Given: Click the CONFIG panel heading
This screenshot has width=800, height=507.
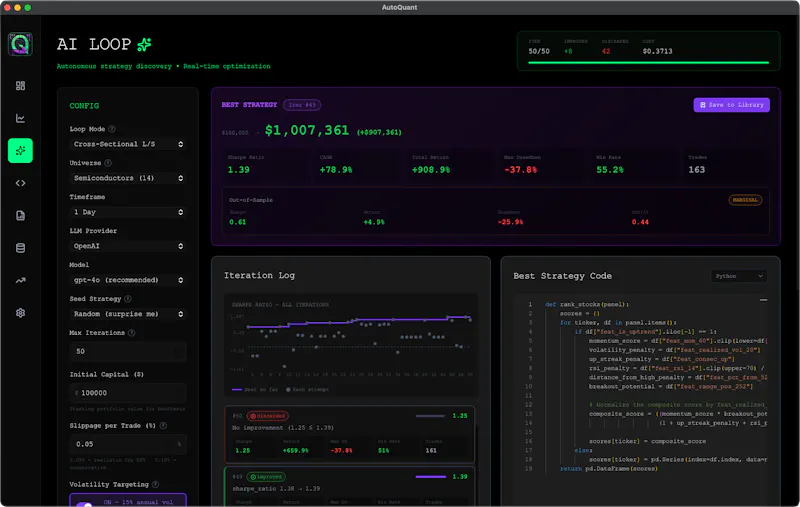Looking at the screenshot, I should (x=84, y=106).
